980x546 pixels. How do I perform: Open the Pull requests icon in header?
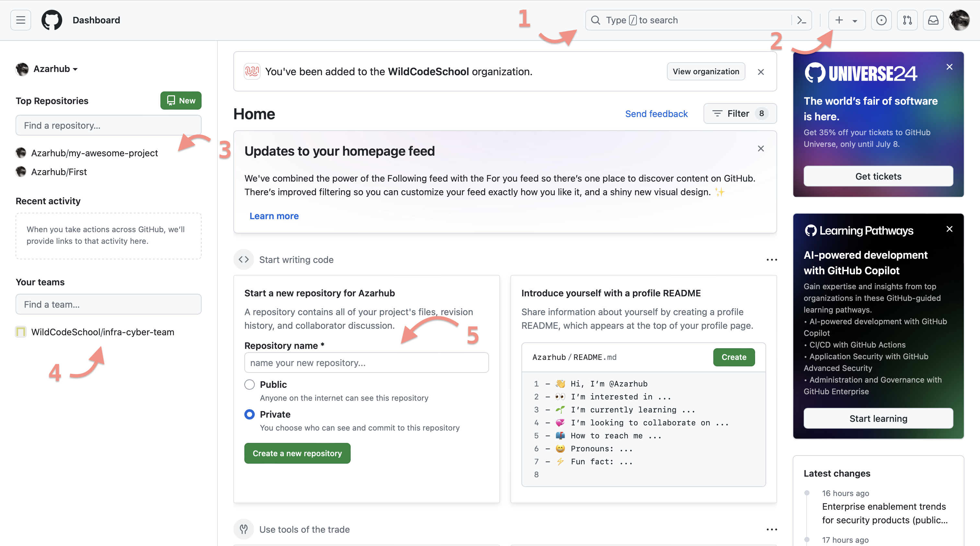(x=907, y=20)
